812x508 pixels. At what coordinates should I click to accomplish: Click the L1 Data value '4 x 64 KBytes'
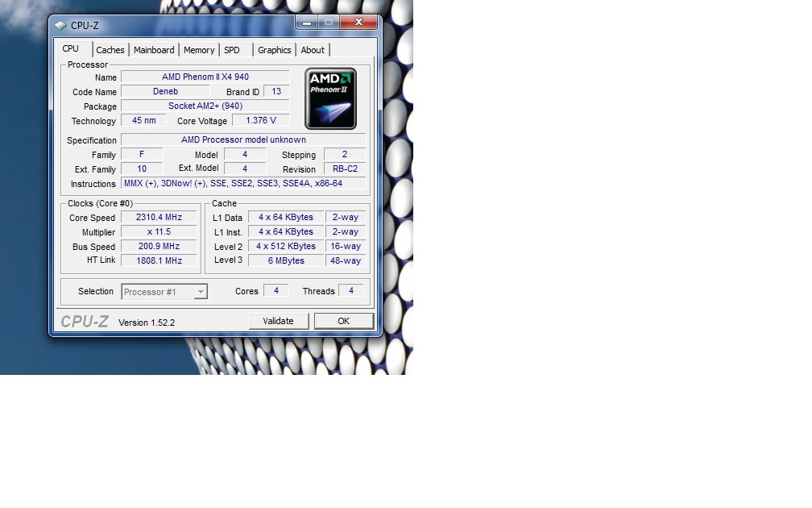pyautogui.click(x=286, y=217)
